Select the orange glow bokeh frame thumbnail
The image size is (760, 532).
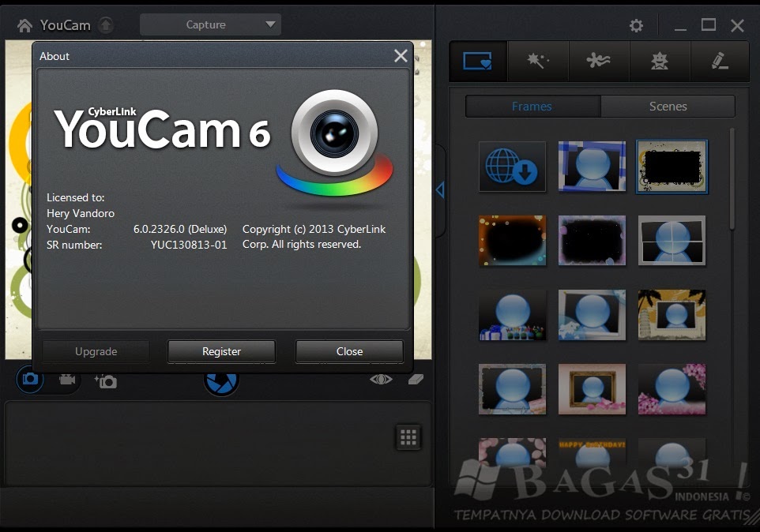[512, 241]
